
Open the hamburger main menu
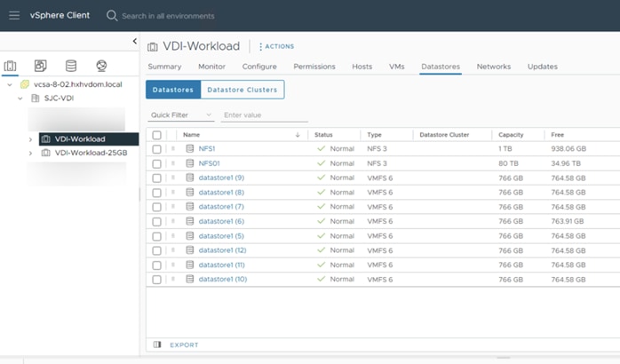(x=14, y=15)
